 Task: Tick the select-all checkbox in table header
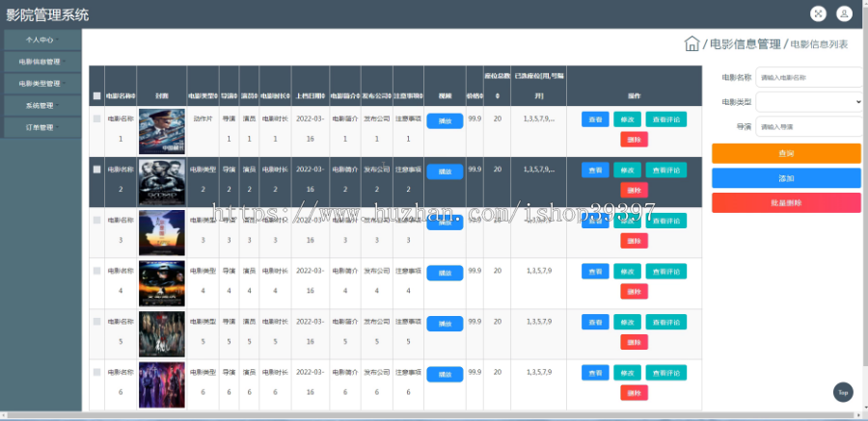point(96,95)
